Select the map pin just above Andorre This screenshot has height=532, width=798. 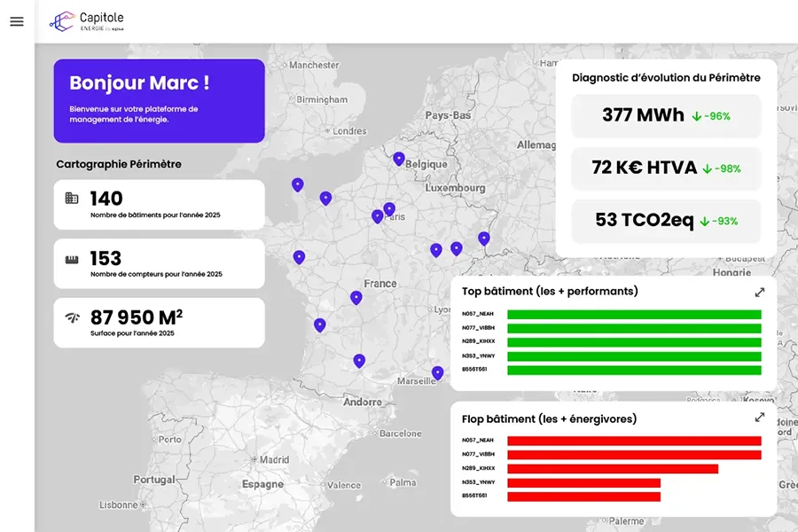[x=359, y=360]
